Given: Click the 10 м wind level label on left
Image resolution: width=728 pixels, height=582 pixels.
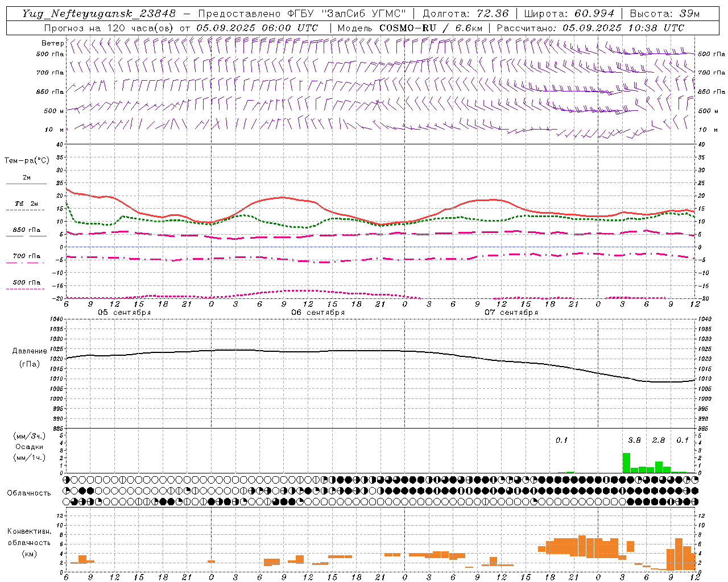Looking at the screenshot, I should point(55,130).
